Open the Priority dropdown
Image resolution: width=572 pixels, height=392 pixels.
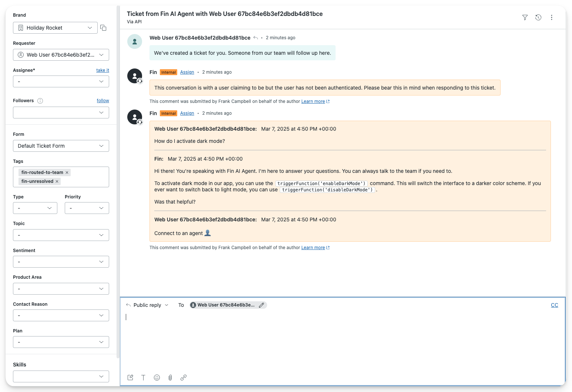point(87,208)
